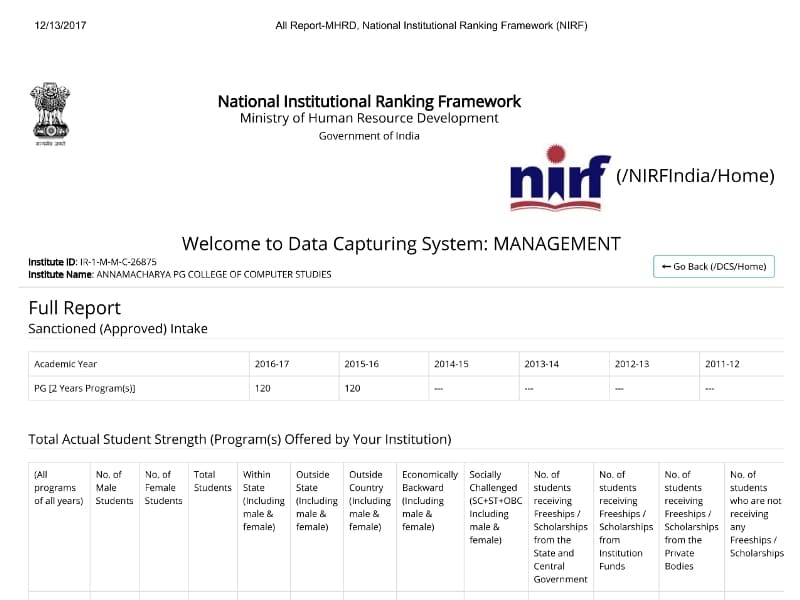Select the Welcome to Data Capturing System heading

[x=401, y=244]
